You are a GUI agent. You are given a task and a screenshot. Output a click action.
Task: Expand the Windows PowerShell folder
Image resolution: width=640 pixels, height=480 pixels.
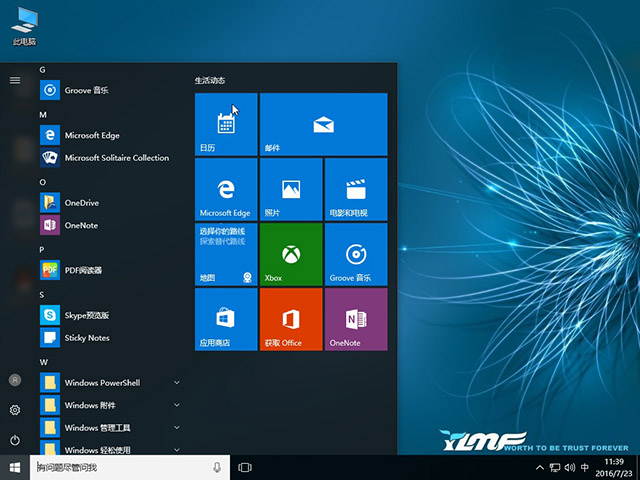pyautogui.click(x=176, y=382)
